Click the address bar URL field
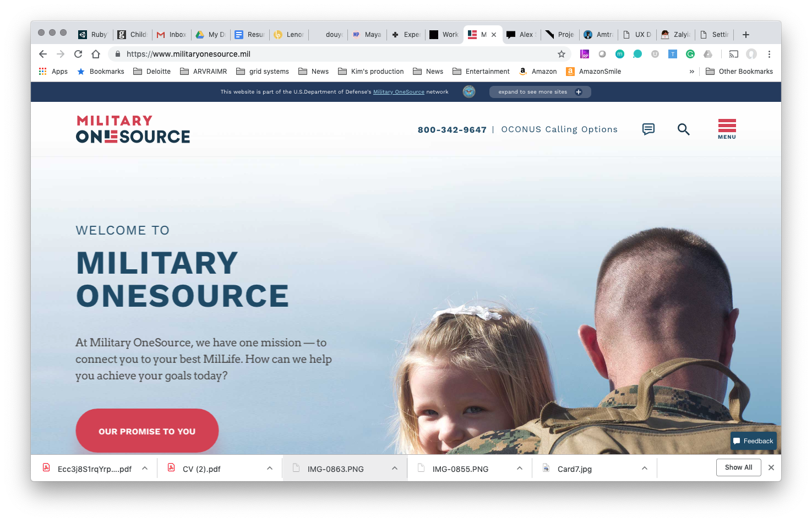812x522 pixels. [x=339, y=54]
